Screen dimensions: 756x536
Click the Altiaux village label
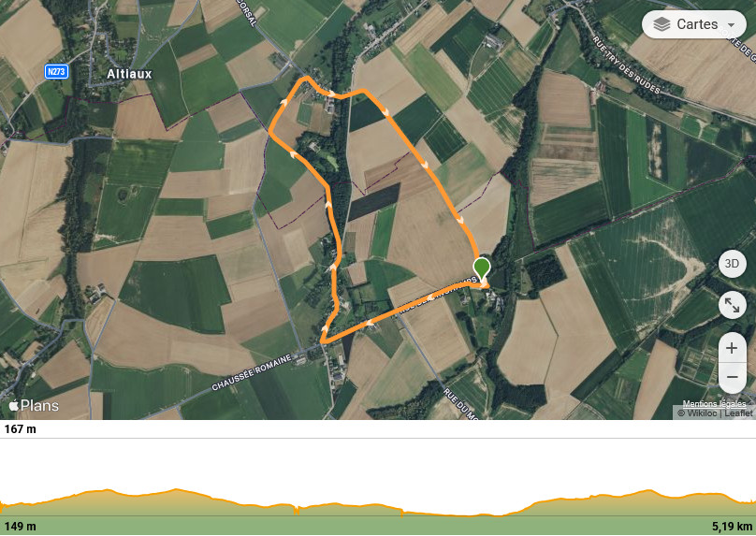pos(129,74)
